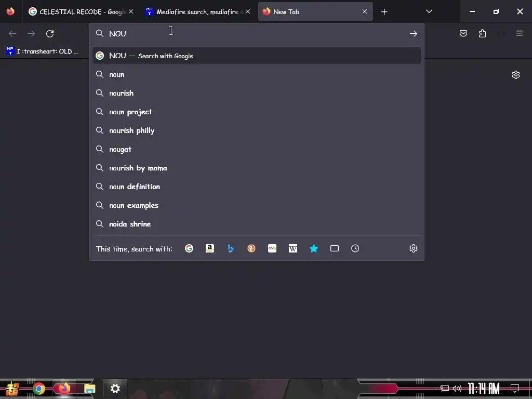Screen dimensions: 532x399
Task: Choose the 'noun definition' suggestion
Action: (x=257, y=187)
